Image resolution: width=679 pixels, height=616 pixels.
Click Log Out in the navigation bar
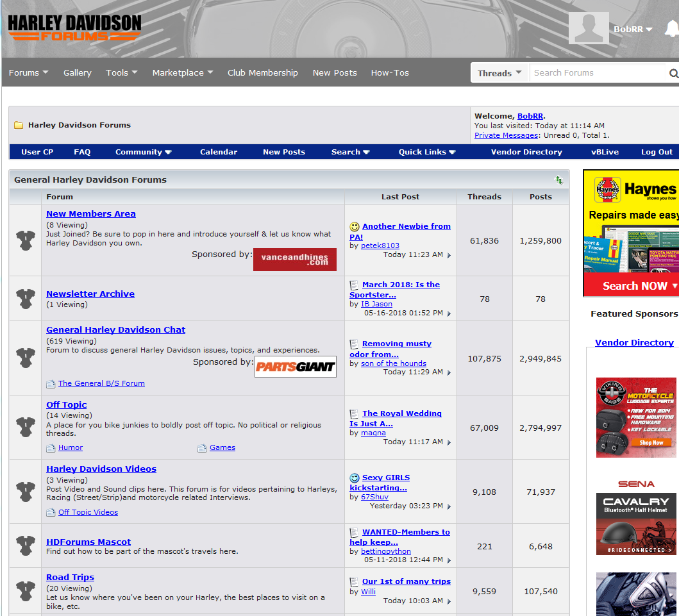pos(657,152)
